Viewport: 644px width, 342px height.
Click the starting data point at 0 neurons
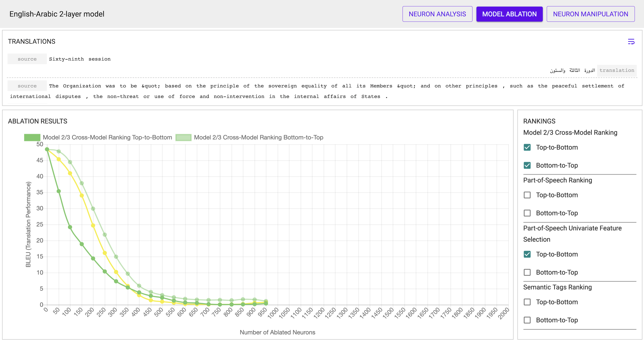pyautogui.click(x=47, y=149)
